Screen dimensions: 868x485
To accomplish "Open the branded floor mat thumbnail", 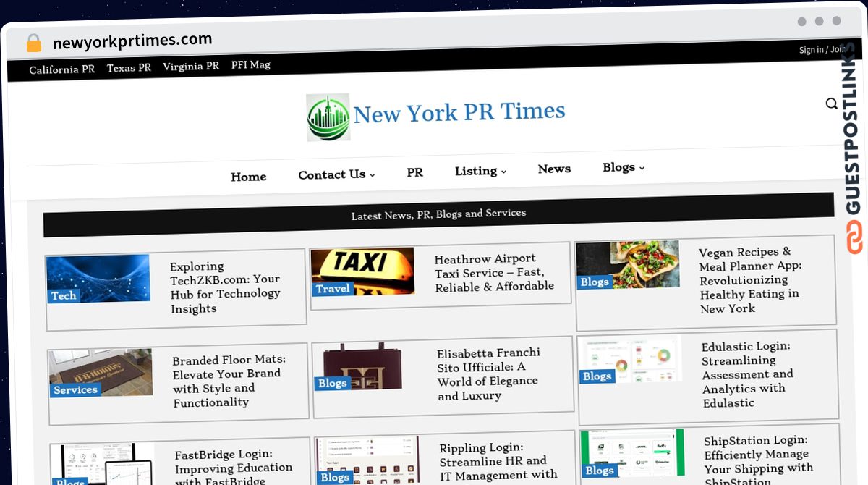I will (101, 373).
